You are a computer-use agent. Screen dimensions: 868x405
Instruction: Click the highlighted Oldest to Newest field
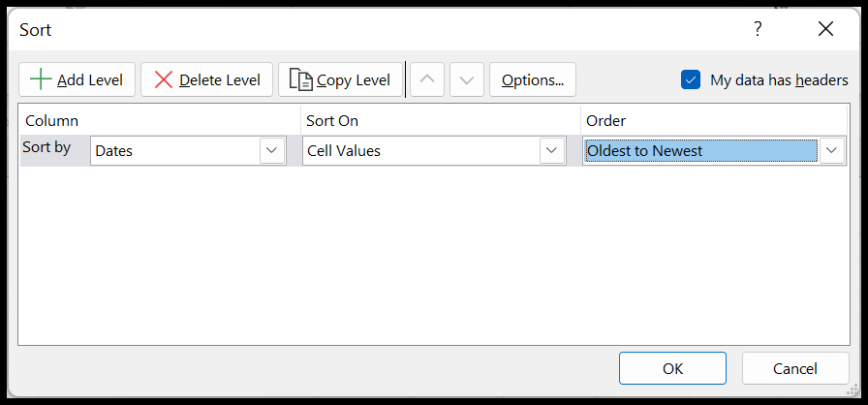(700, 150)
